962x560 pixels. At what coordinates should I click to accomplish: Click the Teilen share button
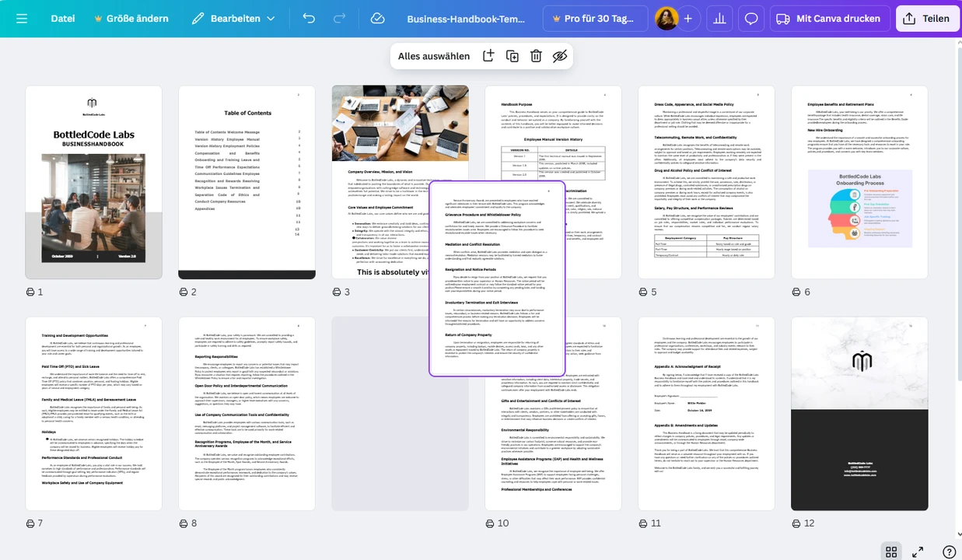click(927, 19)
